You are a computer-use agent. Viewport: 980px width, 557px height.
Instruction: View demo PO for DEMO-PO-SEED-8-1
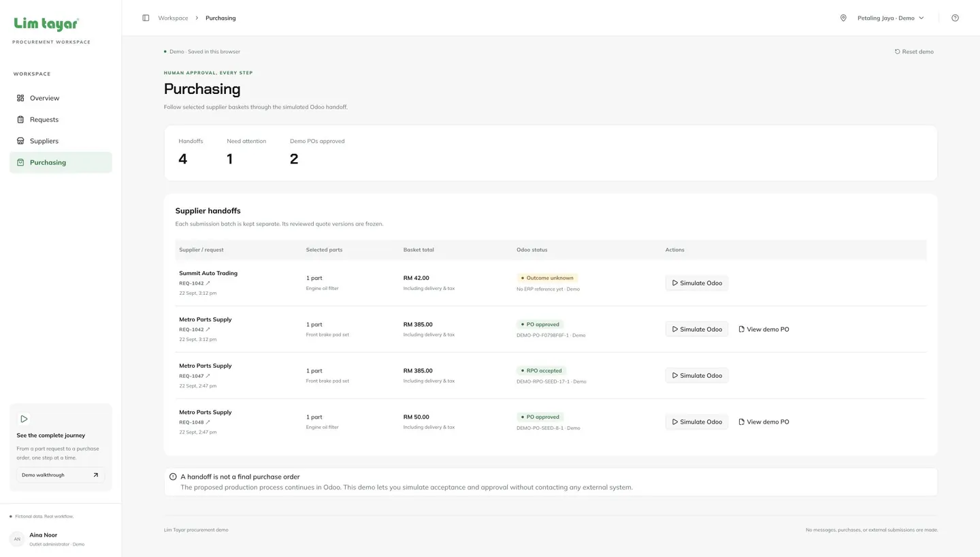[x=764, y=421]
